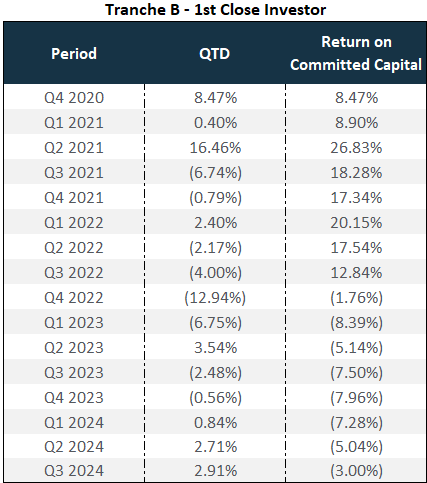The height and width of the screenshot is (483, 427).
Task: Click the 26.83% return on committed capital cell
Action: [356, 148]
